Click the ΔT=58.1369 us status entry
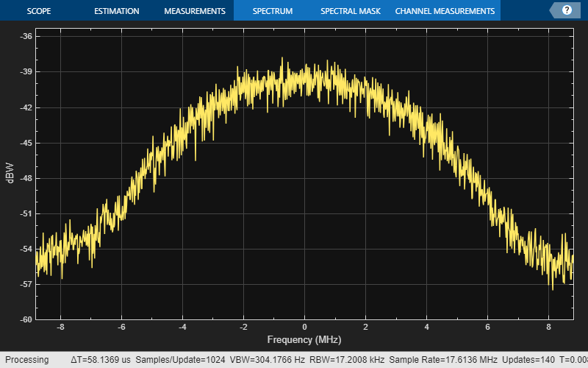The image size is (588, 368). tap(101, 360)
